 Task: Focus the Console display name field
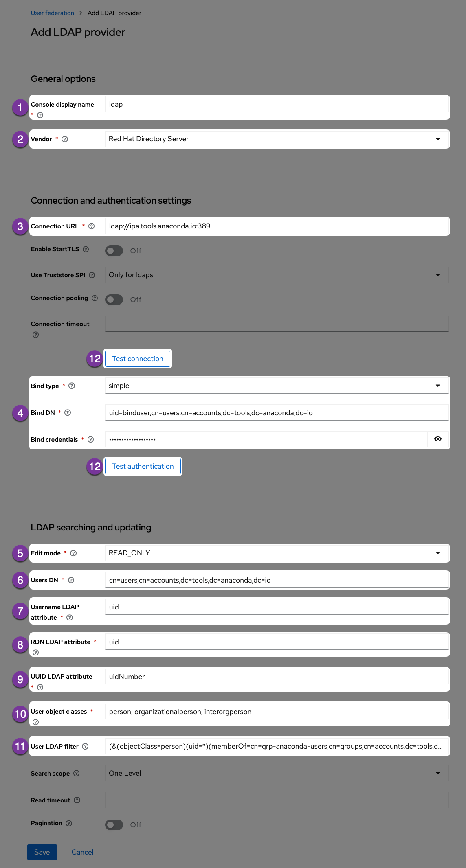pos(277,104)
